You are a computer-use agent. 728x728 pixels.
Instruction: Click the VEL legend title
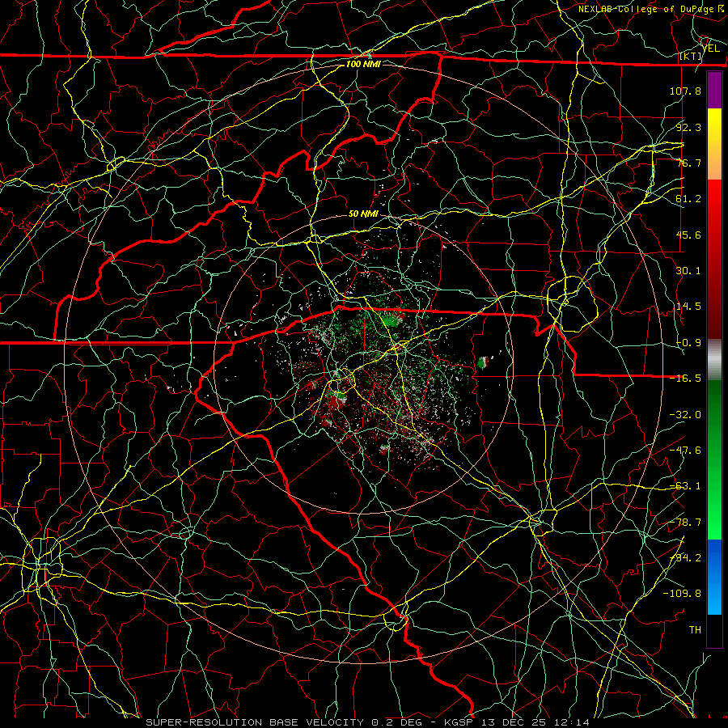[x=711, y=48]
